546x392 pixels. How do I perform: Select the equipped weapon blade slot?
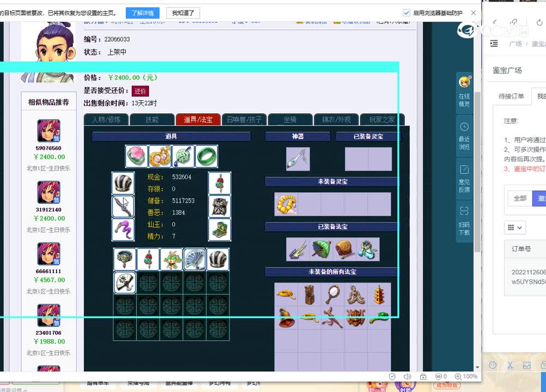point(123,206)
